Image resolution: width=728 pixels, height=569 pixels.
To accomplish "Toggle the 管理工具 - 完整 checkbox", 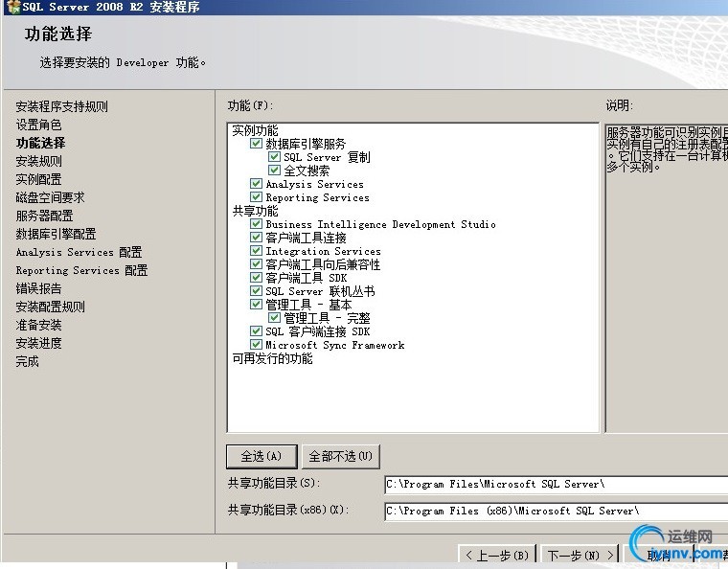I will 274,318.
